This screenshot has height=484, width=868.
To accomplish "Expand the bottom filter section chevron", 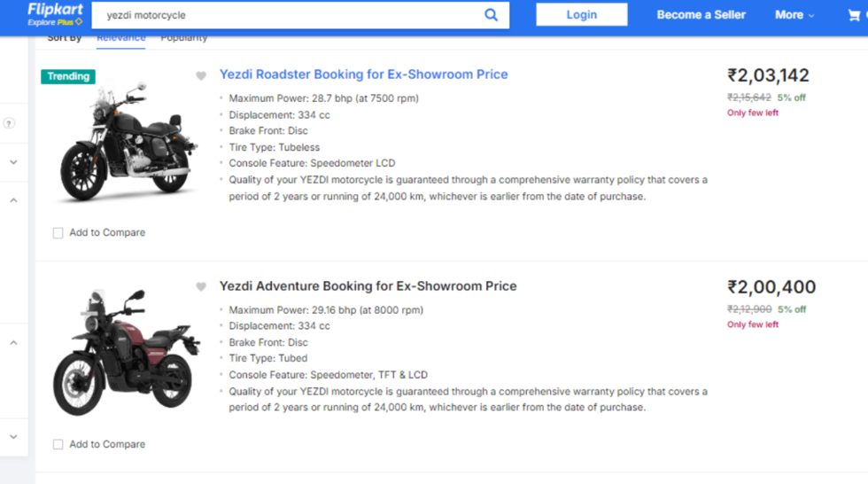I will [13, 436].
